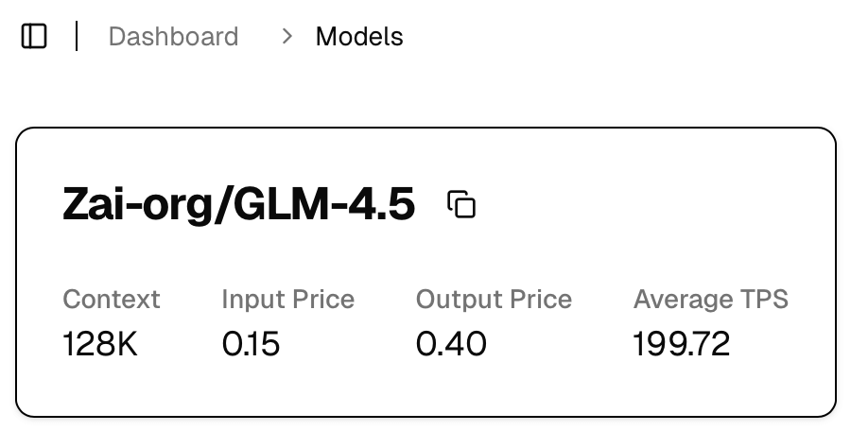This screenshot has height=448, width=868.
Task: Click empty card area below the 0.40 value
Action: (451, 388)
